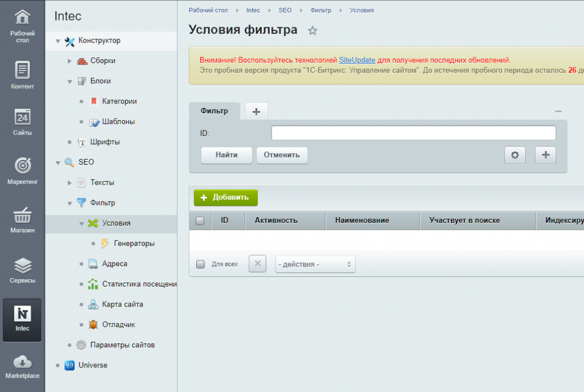Viewport: 584px width, 392px height.
Task: Click the Блоки tree icon
Action: pos(82,81)
